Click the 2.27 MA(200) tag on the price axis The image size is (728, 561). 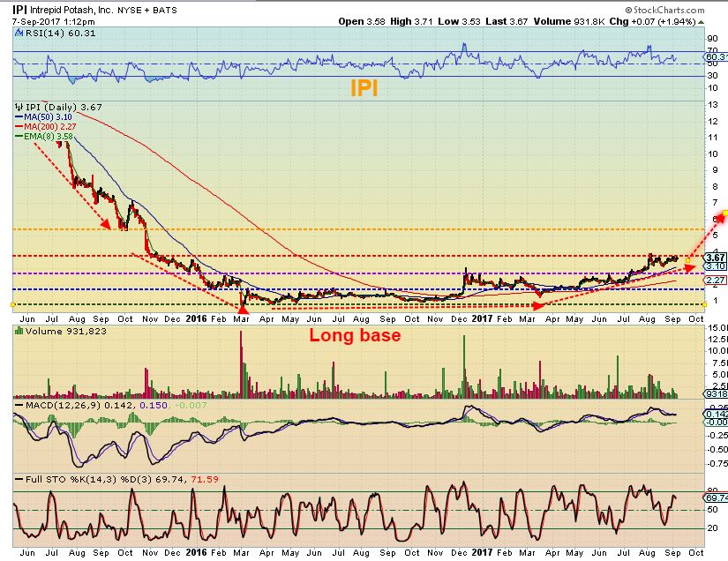[x=715, y=280]
